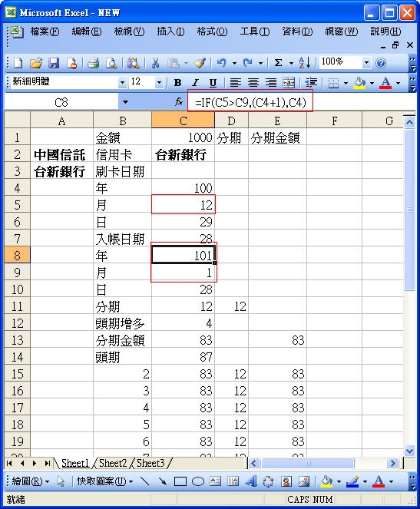Select the Arrow drawing tool
This screenshot has height=509, width=420.
(162, 481)
